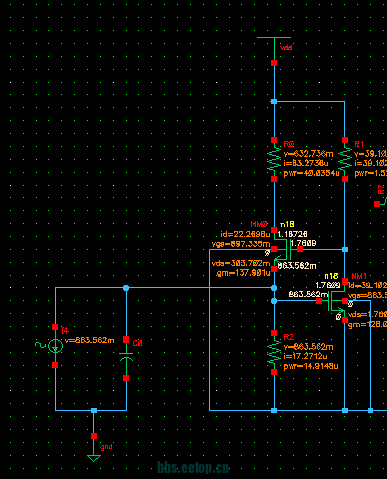This screenshot has height=479, width=387.
Task: Click the bottom pin of source I4
Action: click(55, 365)
